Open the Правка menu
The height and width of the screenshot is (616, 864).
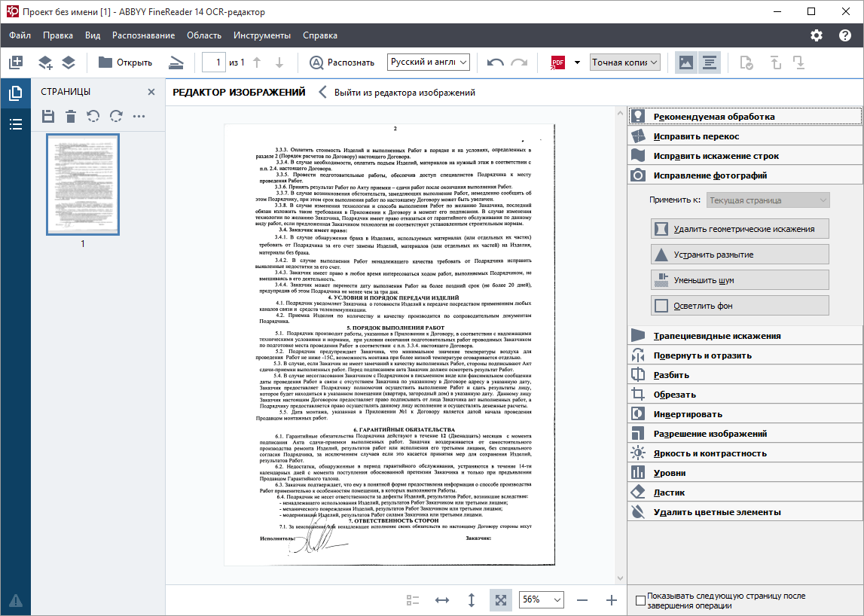pyautogui.click(x=58, y=35)
